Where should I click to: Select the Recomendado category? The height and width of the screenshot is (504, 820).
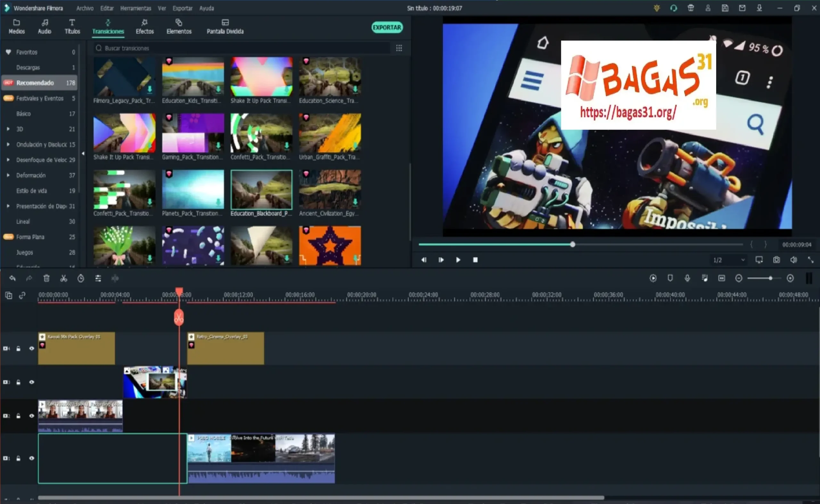point(35,83)
